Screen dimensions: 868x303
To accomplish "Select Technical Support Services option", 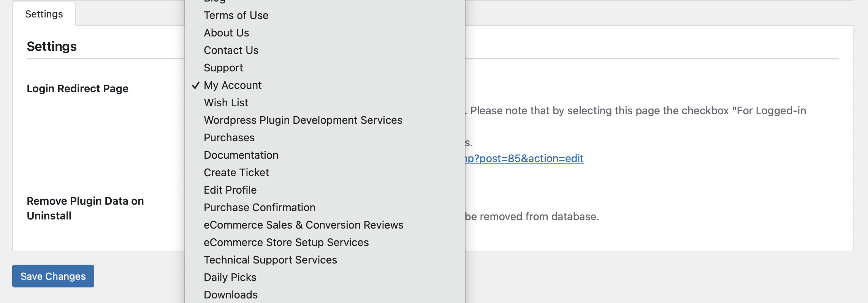I will point(325,260).
